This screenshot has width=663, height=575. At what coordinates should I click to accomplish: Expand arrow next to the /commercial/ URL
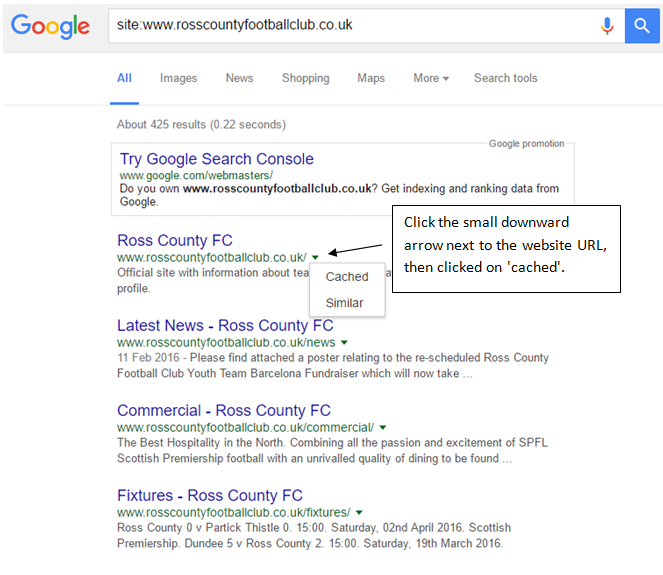[383, 427]
